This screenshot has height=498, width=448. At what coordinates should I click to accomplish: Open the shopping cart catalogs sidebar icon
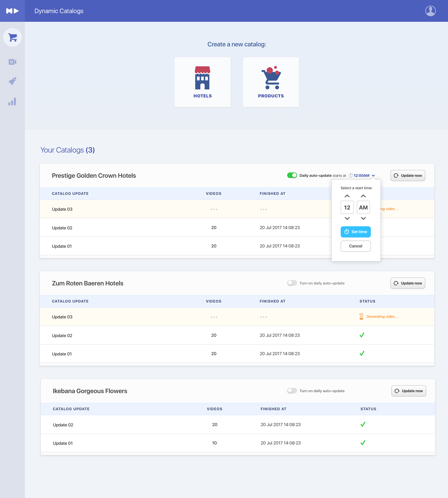pyautogui.click(x=12, y=38)
